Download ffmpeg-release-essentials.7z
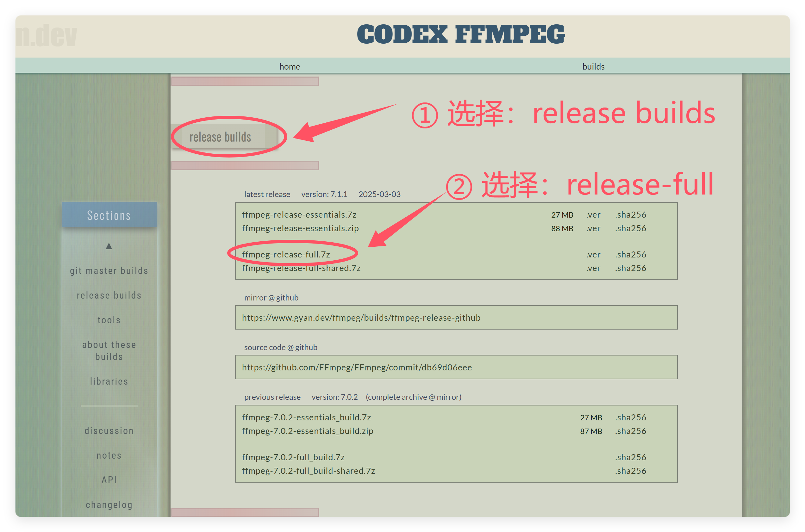Viewport: 805px width, 532px height. 299,214
